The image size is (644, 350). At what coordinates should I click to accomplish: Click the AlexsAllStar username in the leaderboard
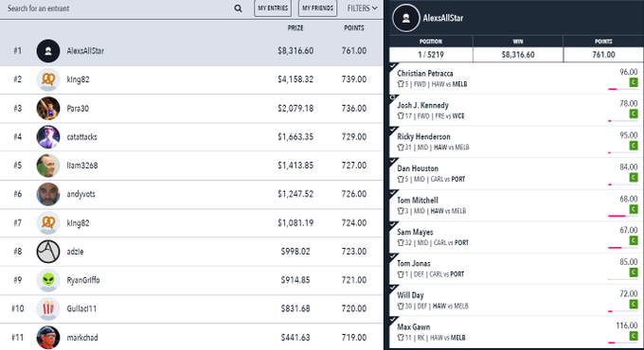(x=85, y=51)
